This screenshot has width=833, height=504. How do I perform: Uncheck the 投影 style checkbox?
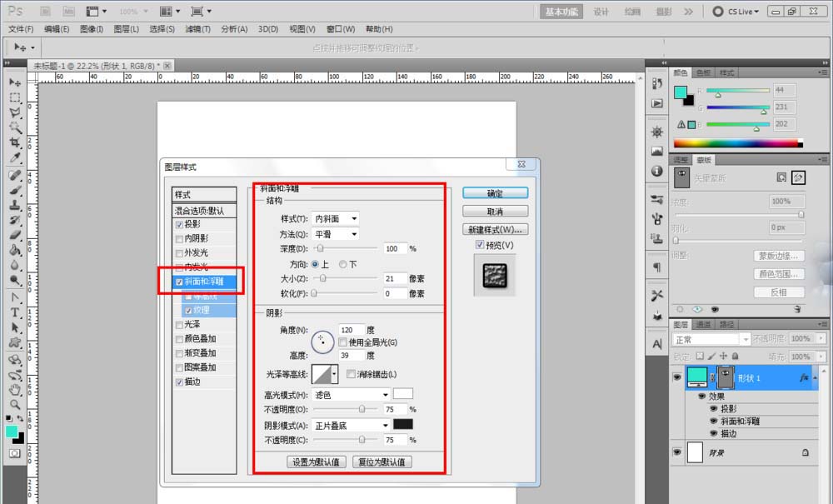180,225
